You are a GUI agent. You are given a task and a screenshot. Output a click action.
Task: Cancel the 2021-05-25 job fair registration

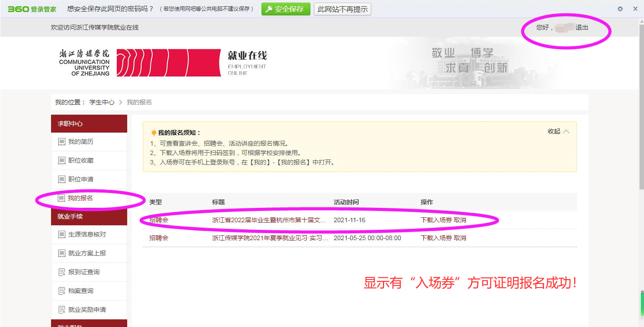(460, 238)
